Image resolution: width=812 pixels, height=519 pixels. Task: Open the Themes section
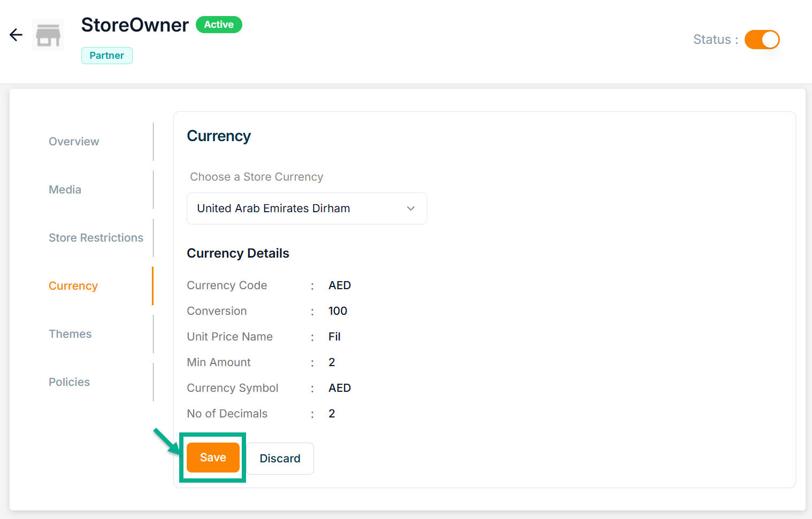pyautogui.click(x=70, y=334)
